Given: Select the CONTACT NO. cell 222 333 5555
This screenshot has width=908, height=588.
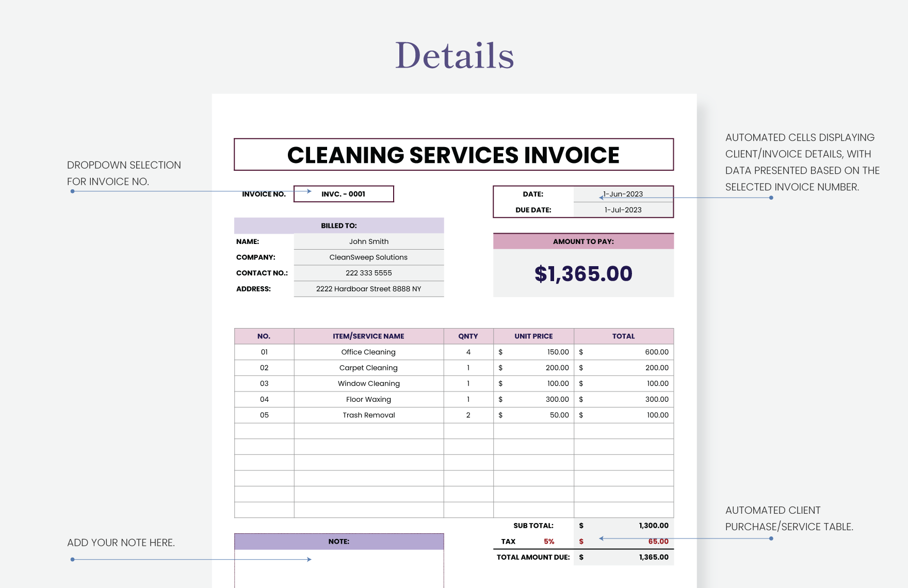Looking at the screenshot, I should 369,273.
